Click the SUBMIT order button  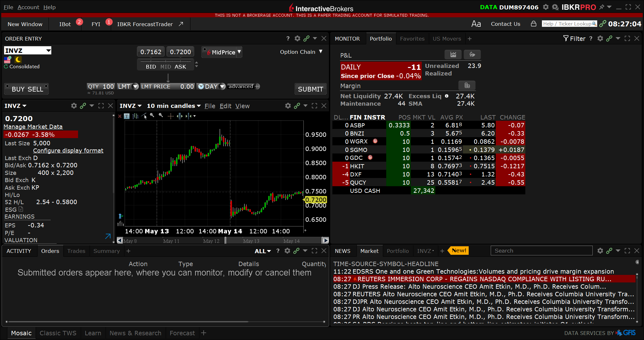310,89
